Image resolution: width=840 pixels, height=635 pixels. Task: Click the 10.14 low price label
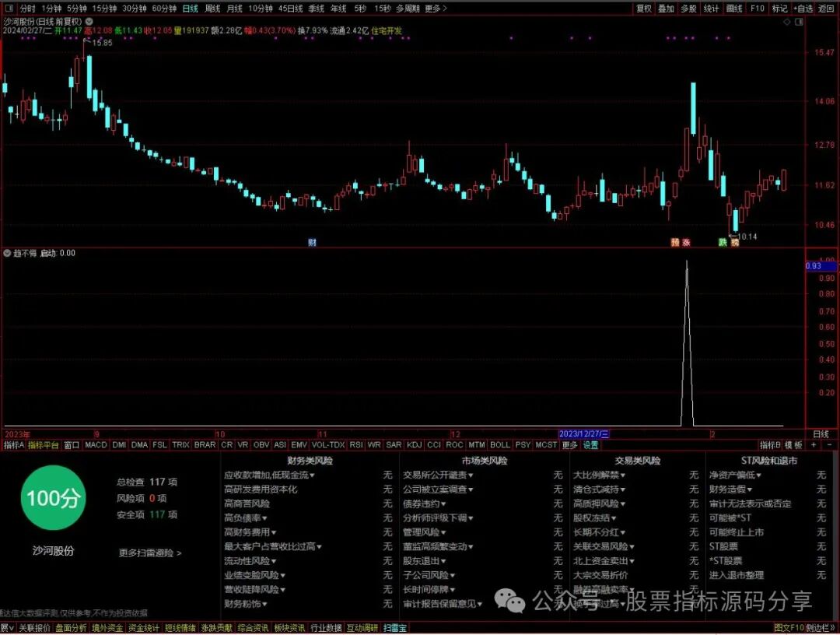tap(747, 237)
